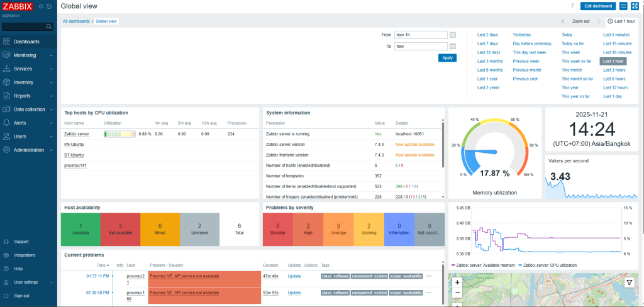Open the calendar picker for To field
This screenshot has height=307, width=644.
coord(452,47)
